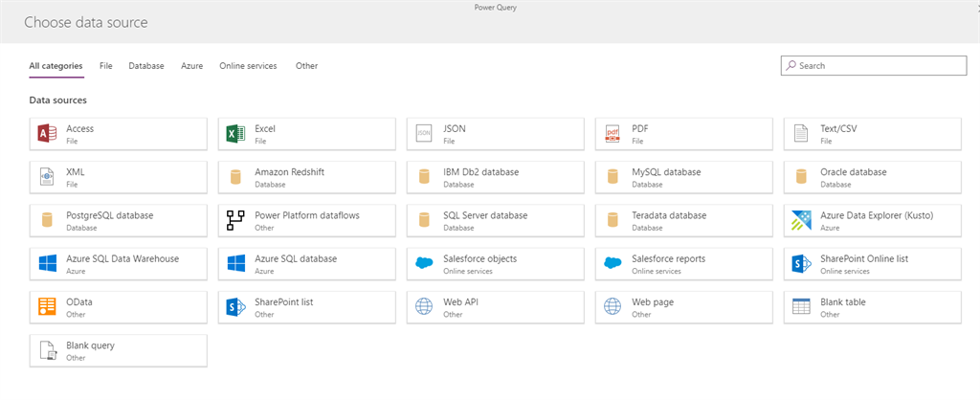
Task: Click the Blank table grid icon
Action: (x=801, y=306)
